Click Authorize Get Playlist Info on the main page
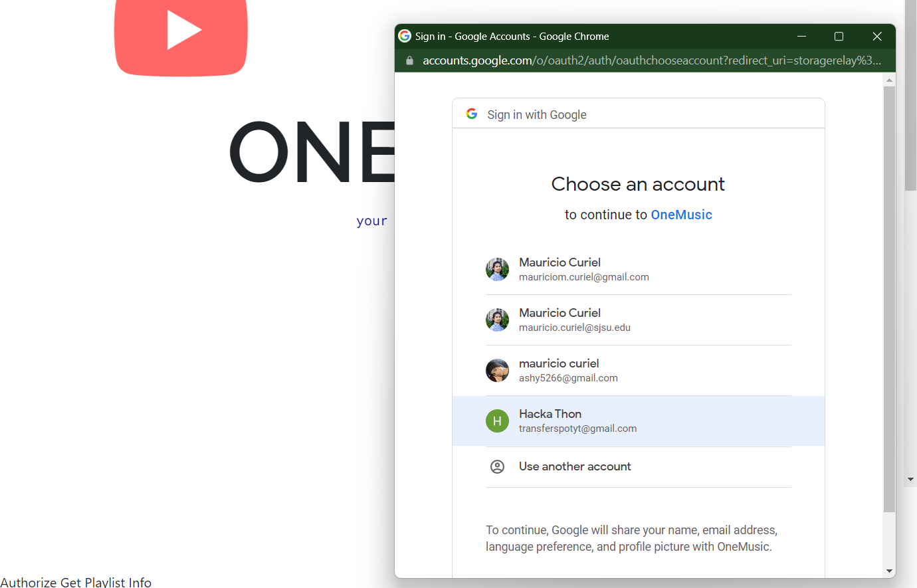This screenshot has height=588, width=917. click(x=76, y=582)
